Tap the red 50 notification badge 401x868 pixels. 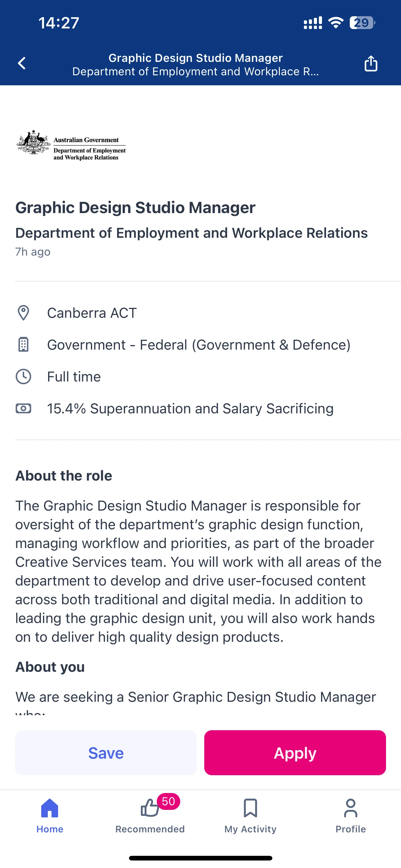tap(168, 801)
